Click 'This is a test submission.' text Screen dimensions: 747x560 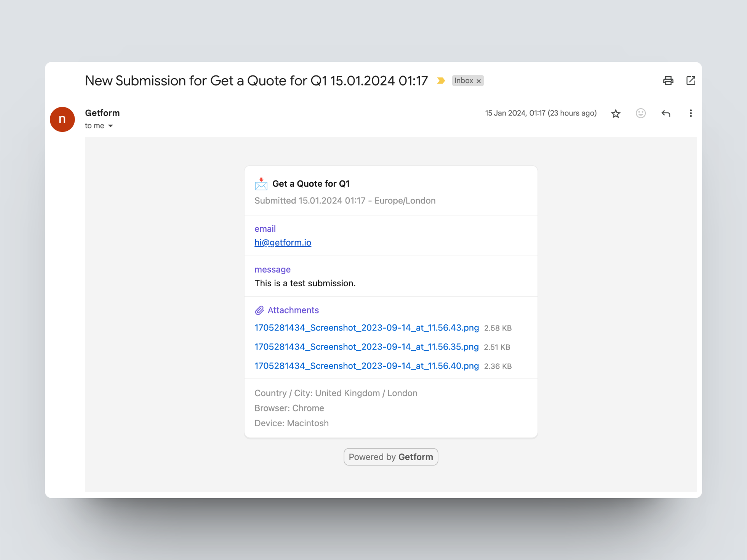click(x=305, y=283)
